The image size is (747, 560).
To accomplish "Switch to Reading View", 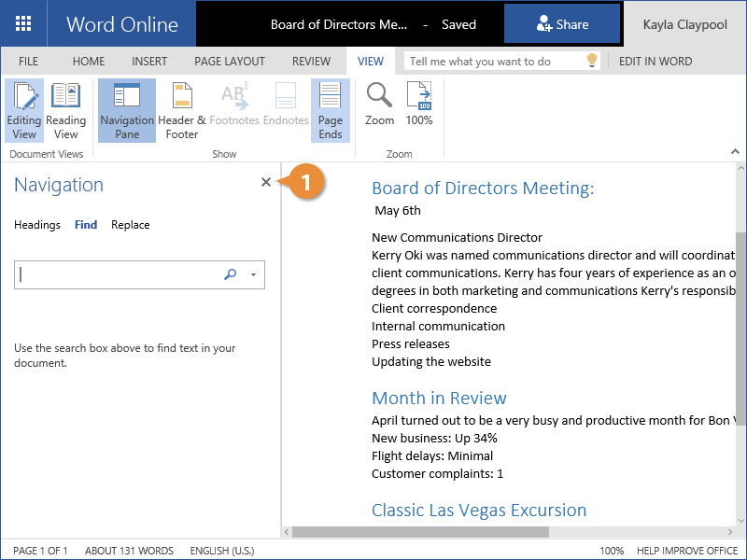I will click(x=66, y=110).
